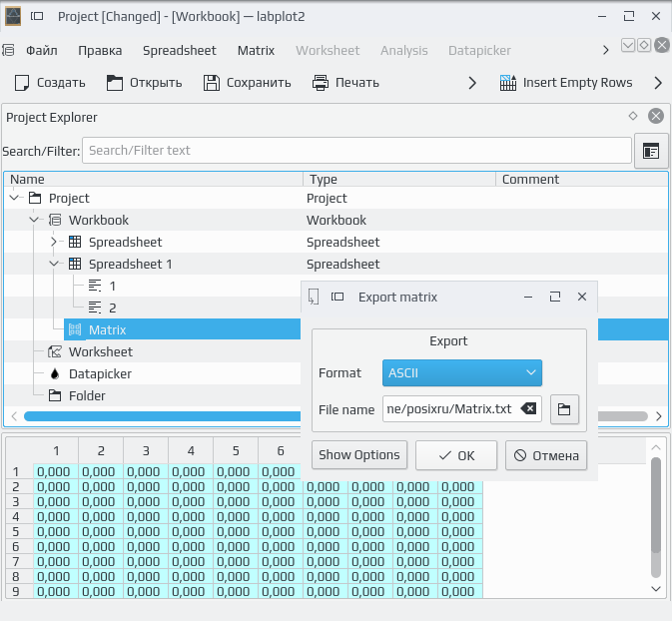Open the Worksheet menu

[328, 51]
